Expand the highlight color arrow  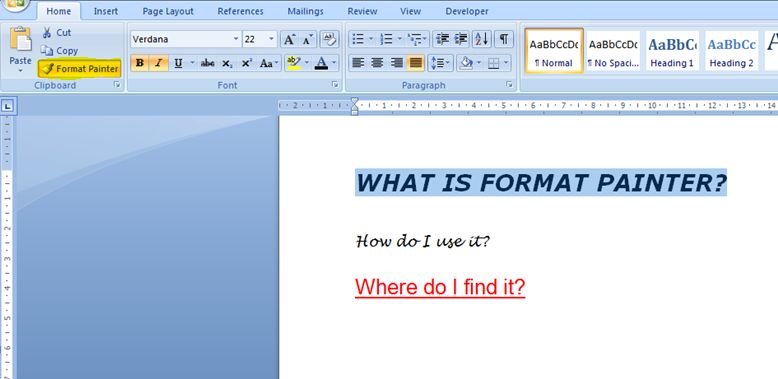pyautogui.click(x=307, y=63)
